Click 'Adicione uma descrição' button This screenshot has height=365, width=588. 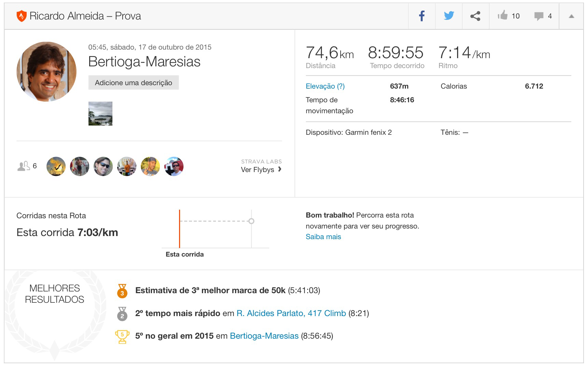133,83
